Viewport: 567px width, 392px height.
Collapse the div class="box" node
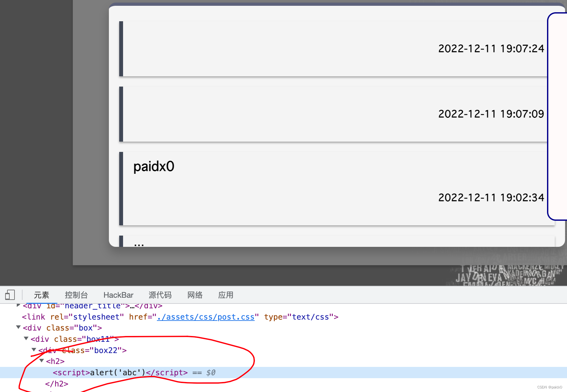[x=18, y=327]
